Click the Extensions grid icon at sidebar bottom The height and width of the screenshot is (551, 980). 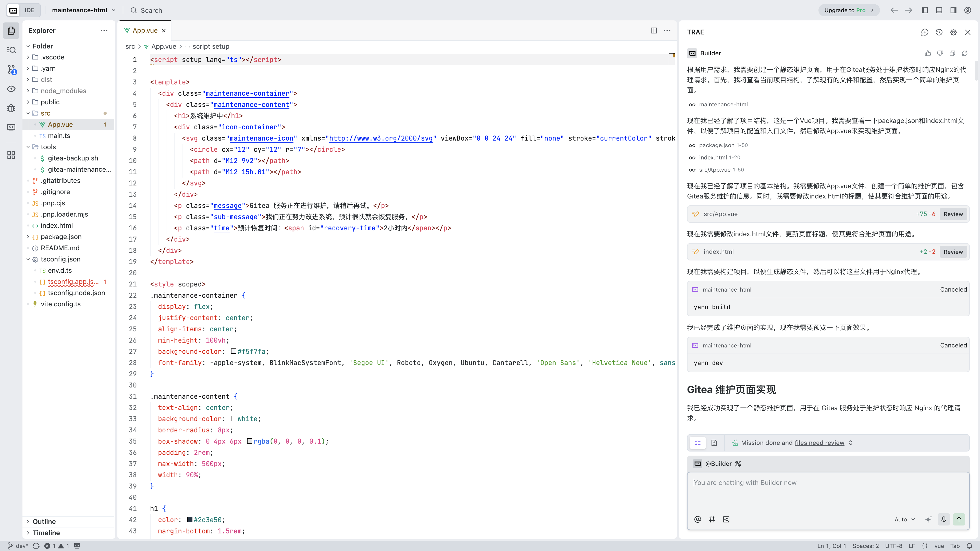click(x=11, y=155)
